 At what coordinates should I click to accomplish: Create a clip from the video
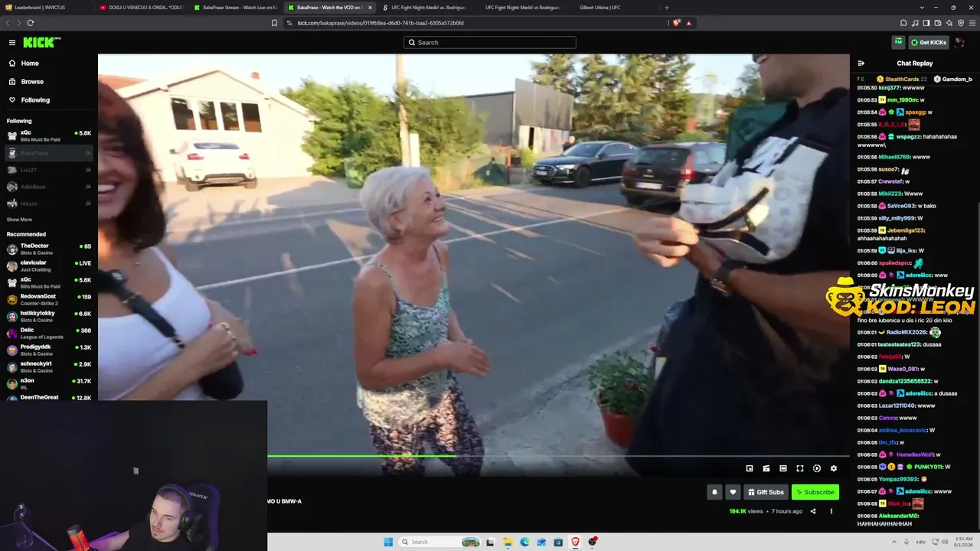[766, 468]
